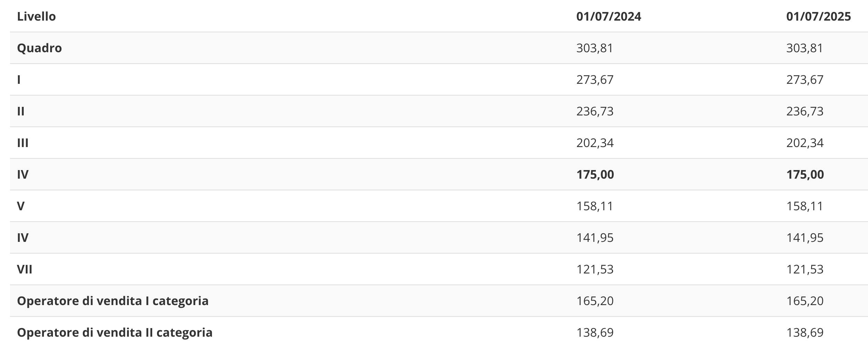Select Operatore di vendita I categoria label
Viewport: 868px width, 347px height.
[x=113, y=301]
